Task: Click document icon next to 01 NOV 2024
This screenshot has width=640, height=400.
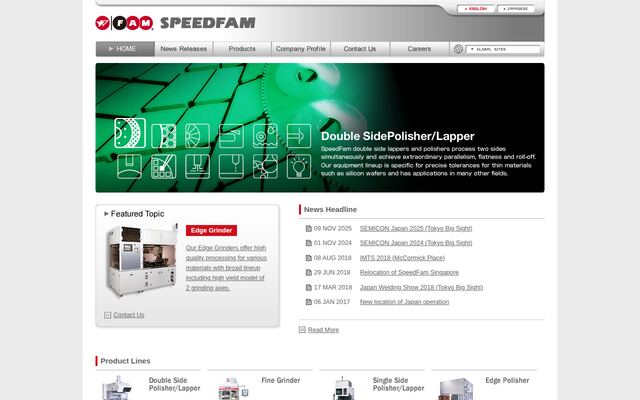Action: pyautogui.click(x=309, y=243)
